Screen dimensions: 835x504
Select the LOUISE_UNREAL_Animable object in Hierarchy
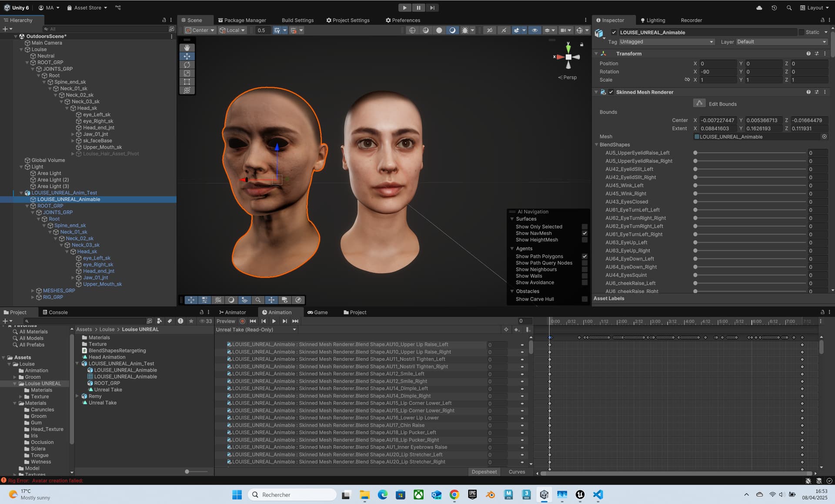coord(68,199)
